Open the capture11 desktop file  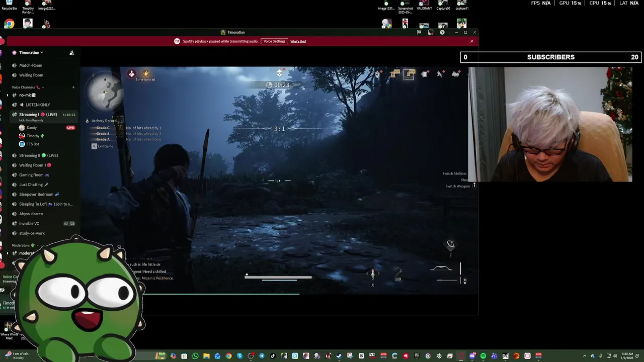coord(462,6)
